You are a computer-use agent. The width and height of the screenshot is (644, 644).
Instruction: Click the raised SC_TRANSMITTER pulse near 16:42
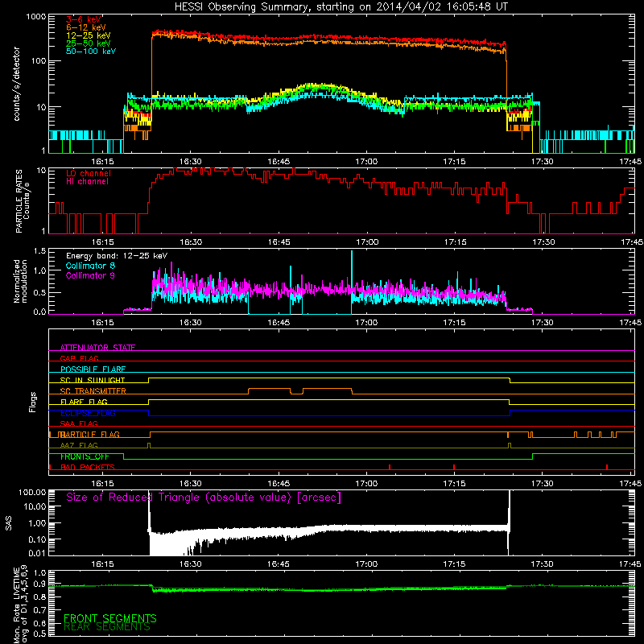[270, 389]
